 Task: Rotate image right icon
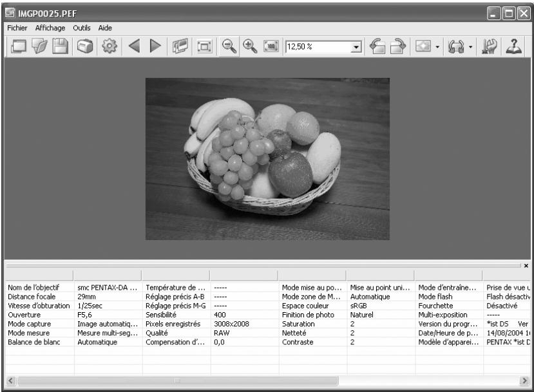click(398, 46)
